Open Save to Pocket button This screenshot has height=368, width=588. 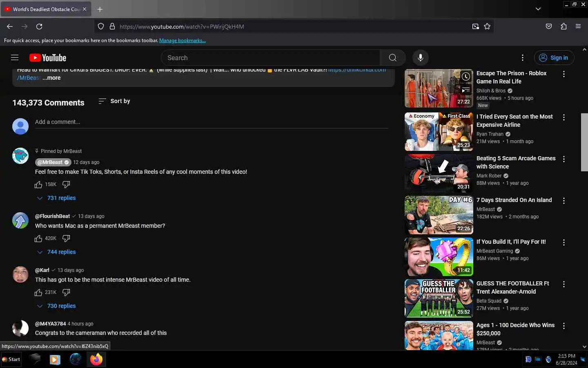(549, 27)
